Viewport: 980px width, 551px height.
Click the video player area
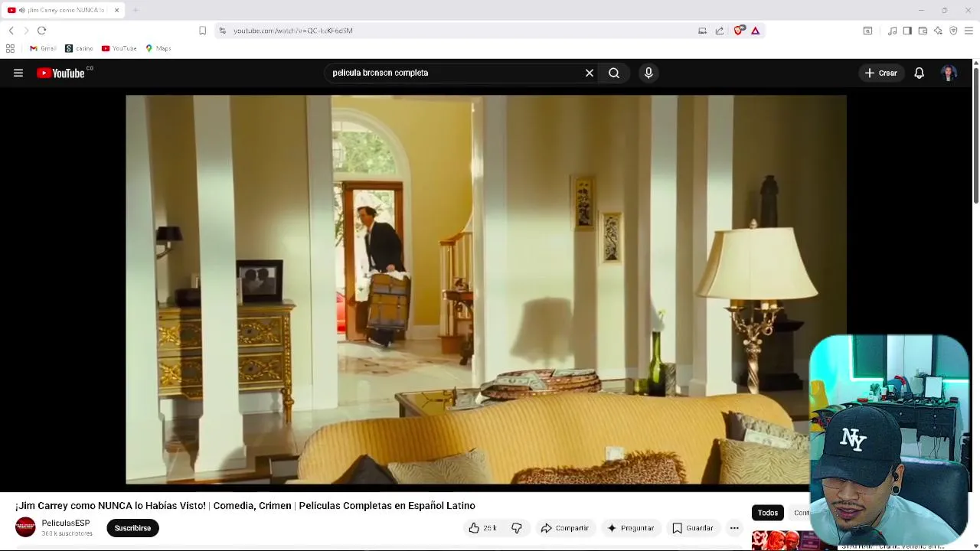486,289
